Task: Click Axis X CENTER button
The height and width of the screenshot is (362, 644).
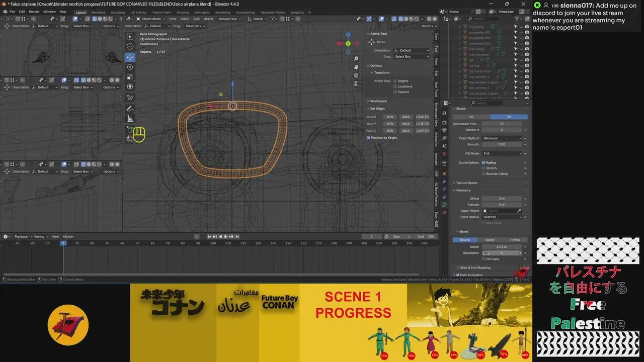Action: tap(422, 117)
